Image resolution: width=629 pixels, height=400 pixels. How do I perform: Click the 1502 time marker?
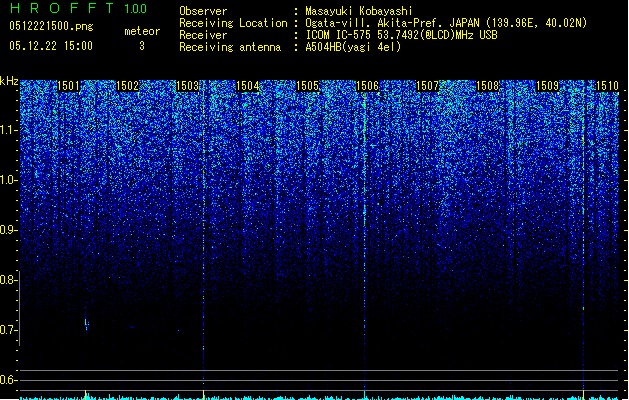(127, 86)
